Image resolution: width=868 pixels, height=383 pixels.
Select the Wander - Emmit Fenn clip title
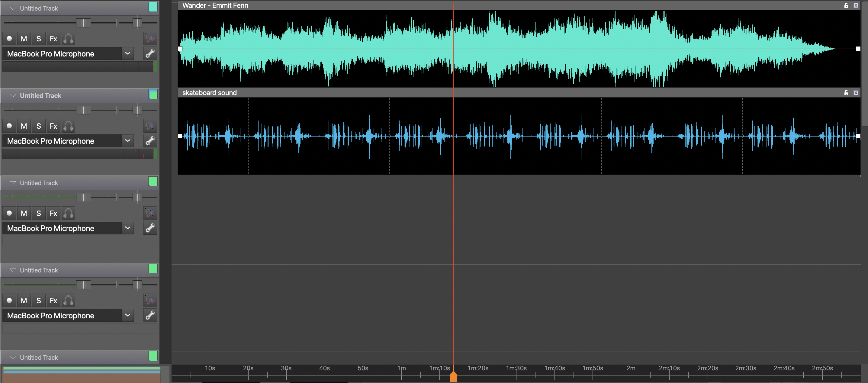[x=215, y=5]
